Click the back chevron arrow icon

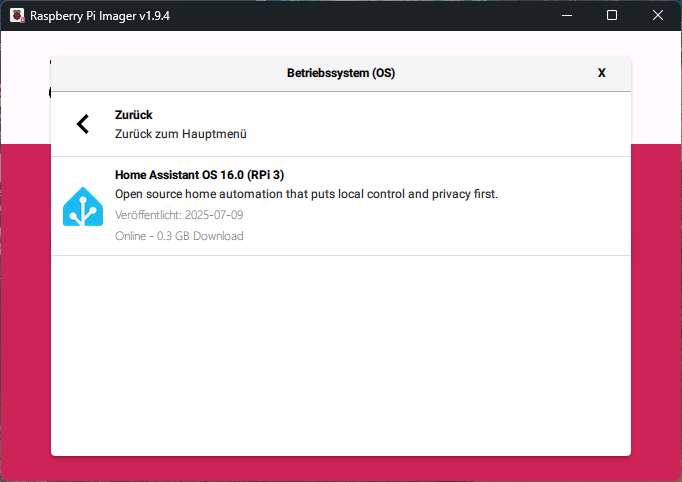coord(83,124)
